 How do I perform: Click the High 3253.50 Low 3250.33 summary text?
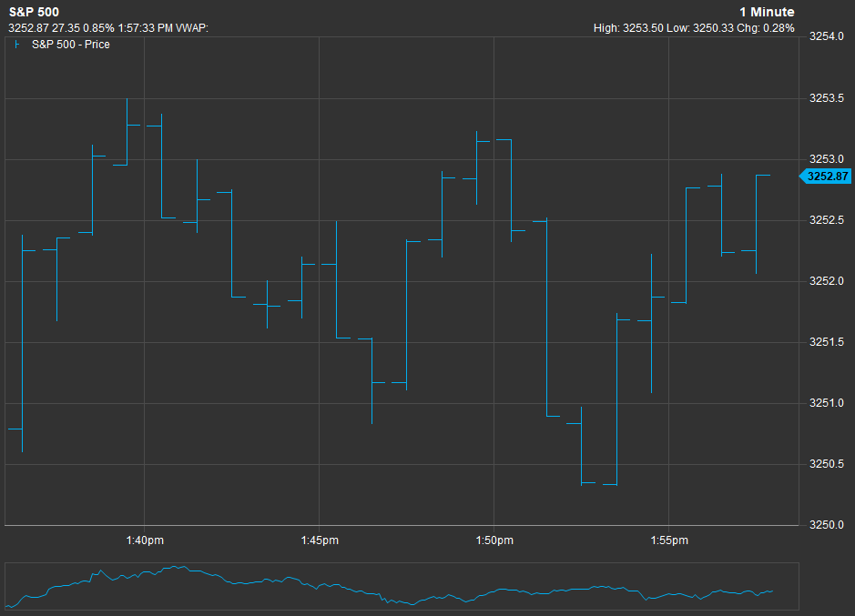pos(694,28)
